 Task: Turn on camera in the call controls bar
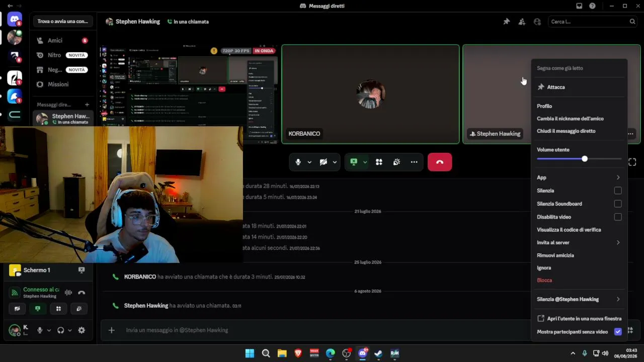324,162
